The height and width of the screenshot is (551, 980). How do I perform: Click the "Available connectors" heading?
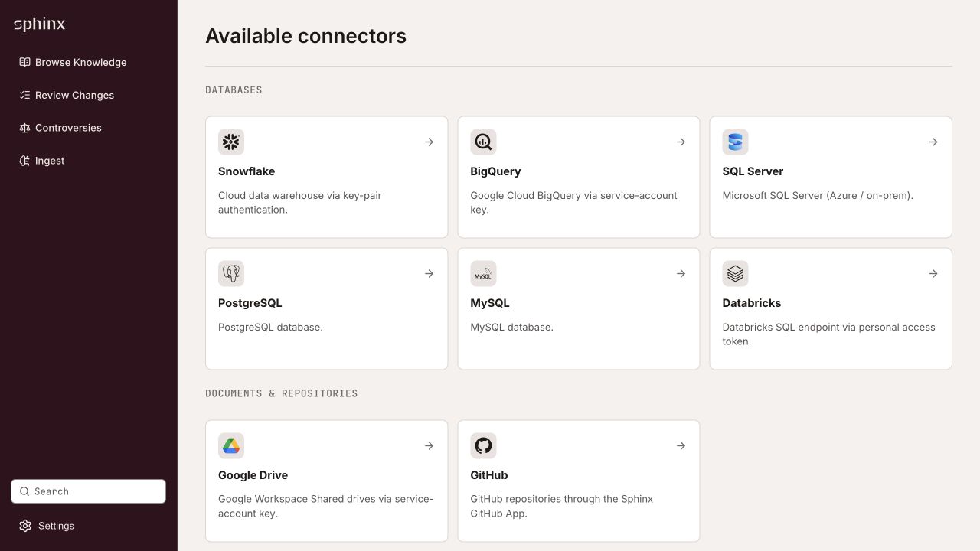click(305, 36)
